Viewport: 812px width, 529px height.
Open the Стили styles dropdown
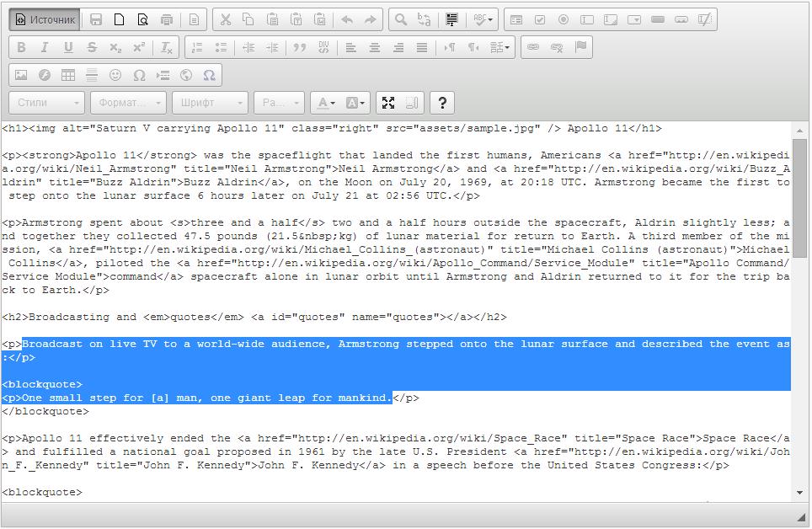click(46, 103)
